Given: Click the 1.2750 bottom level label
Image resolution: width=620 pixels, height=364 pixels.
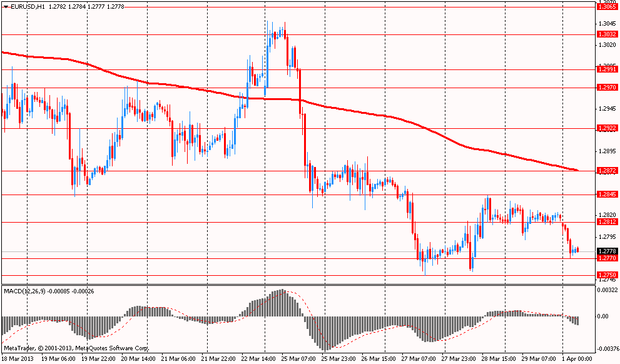Looking at the screenshot, I should [607, 275].
